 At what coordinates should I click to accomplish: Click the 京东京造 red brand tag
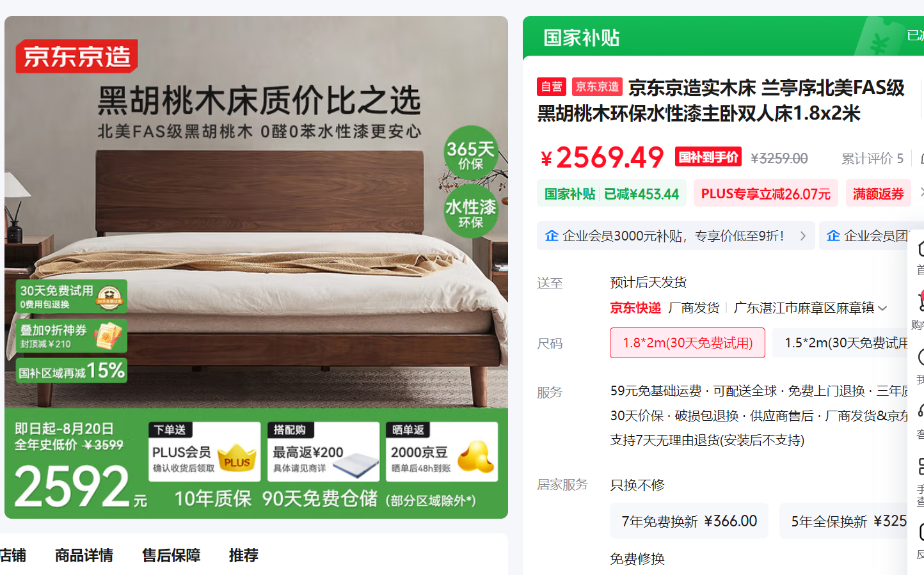tap(597, 86)
